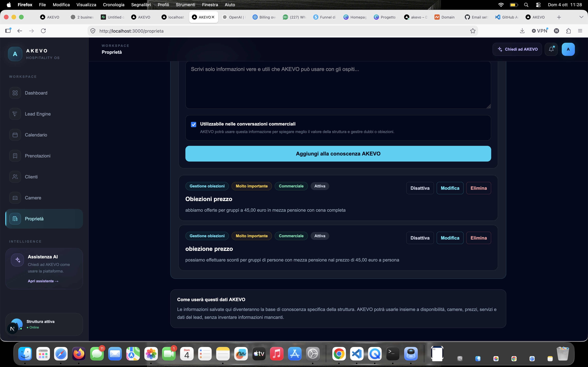The height and width of the screenshot is (367, 588).
Task: Disattiva the second obiezione prezzo entry
Action: click(420, 238)
